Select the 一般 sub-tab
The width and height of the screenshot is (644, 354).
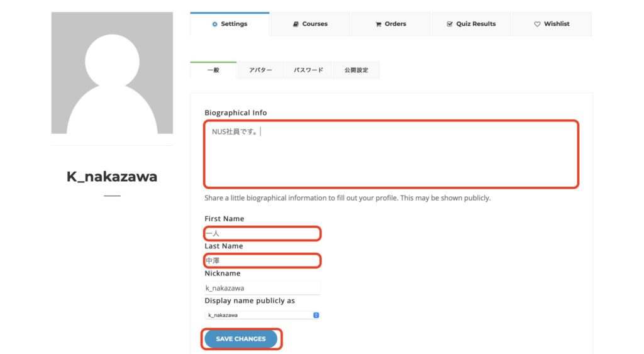[213, 70]
